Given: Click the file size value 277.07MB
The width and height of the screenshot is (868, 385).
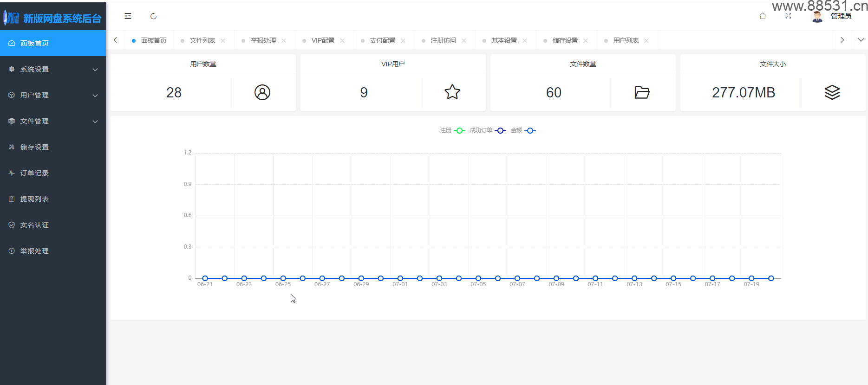Looking at the screenshot, I should [x=744, y=92].
